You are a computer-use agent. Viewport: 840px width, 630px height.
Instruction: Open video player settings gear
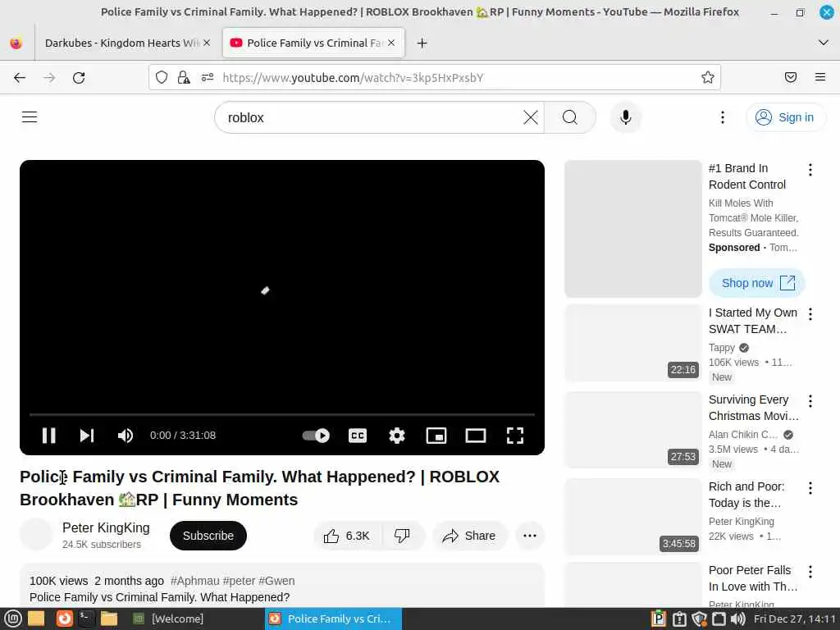(397, 436)
